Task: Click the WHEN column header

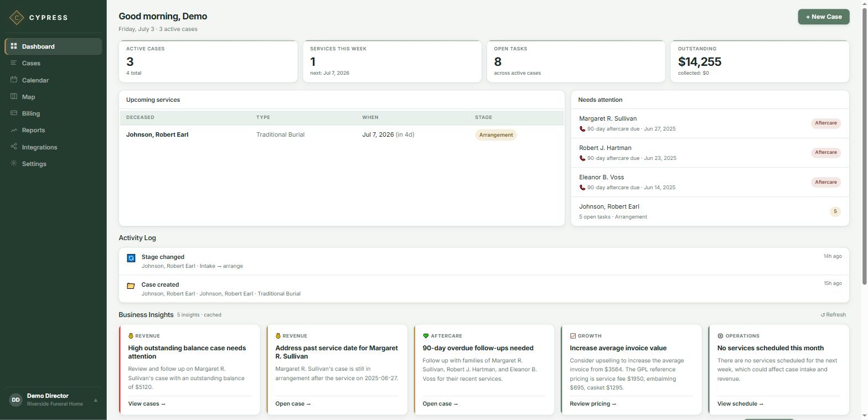Action: [370, 117]
